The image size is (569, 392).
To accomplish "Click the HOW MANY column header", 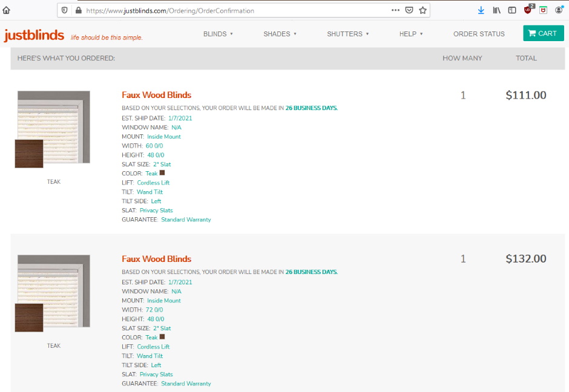I will pos(462,58).
